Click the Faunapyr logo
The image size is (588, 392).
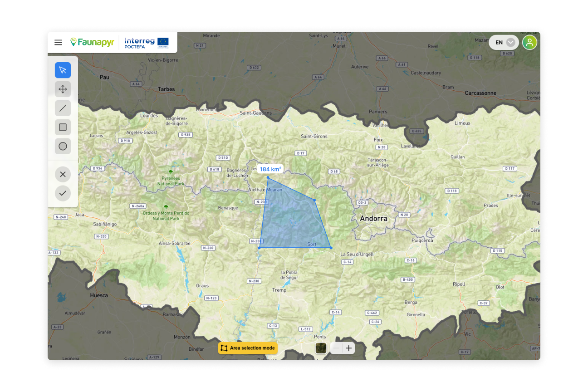(92, 42)
